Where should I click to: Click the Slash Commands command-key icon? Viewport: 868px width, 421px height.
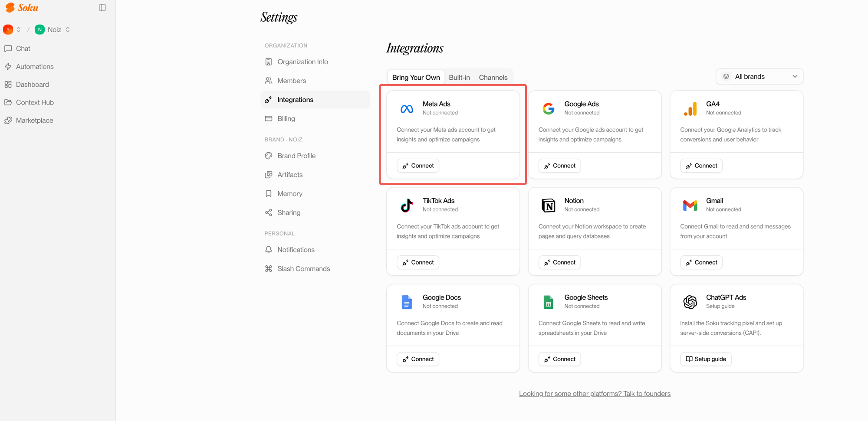tap(269, 269)
